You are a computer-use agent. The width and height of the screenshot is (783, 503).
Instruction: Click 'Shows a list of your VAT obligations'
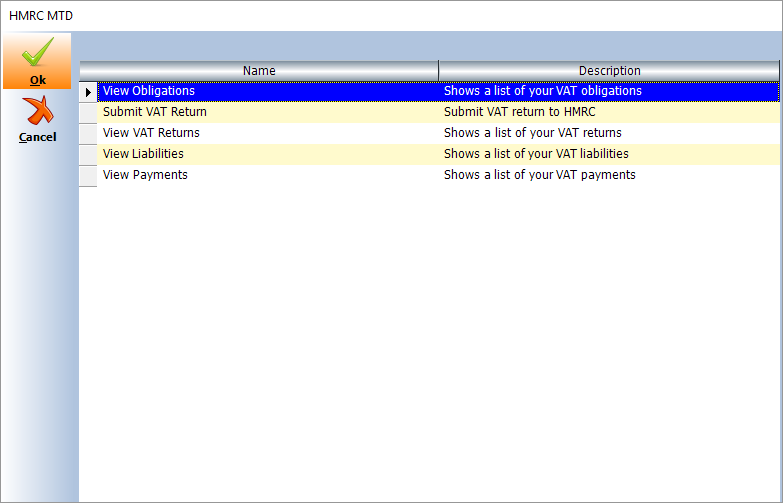click(543, 91)
